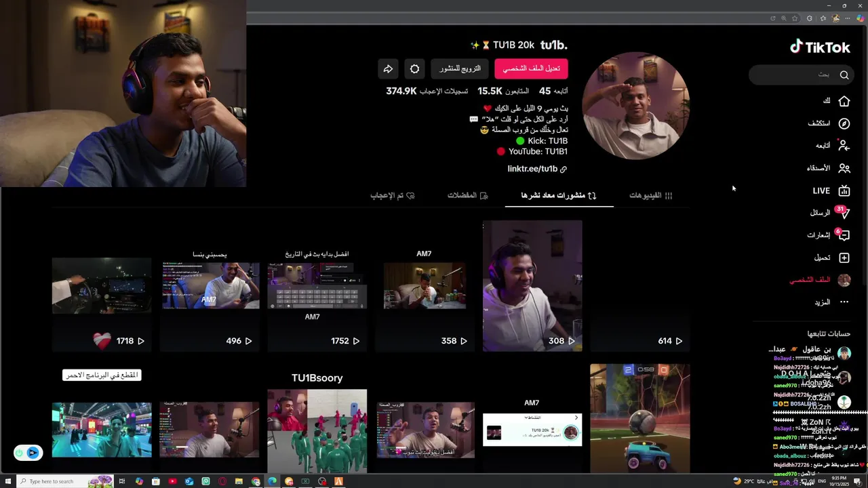Open the Upload (تحميل) plus item
The width and height of the screenshot is (868, 488).
click(x=832, y=258)
